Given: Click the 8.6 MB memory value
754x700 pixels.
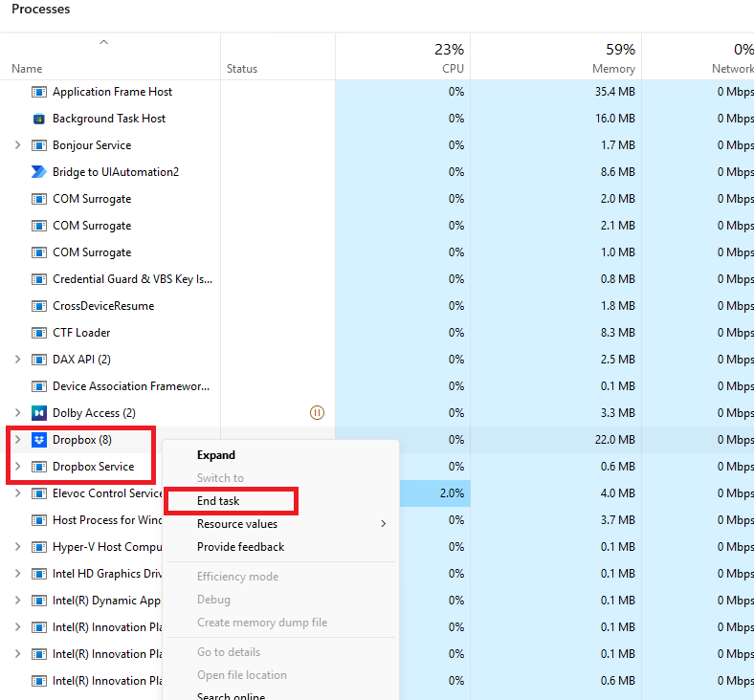Looking at the screenshot, I should coord(618,172).
